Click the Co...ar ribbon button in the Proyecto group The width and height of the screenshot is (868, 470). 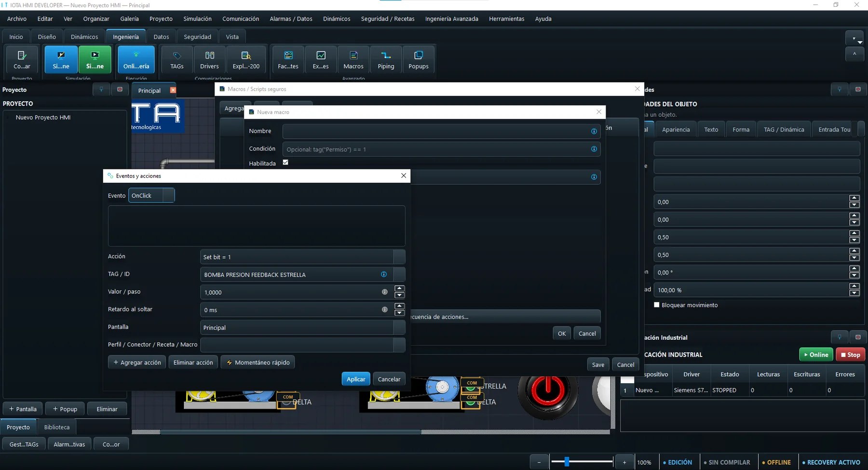click(22, 59)
